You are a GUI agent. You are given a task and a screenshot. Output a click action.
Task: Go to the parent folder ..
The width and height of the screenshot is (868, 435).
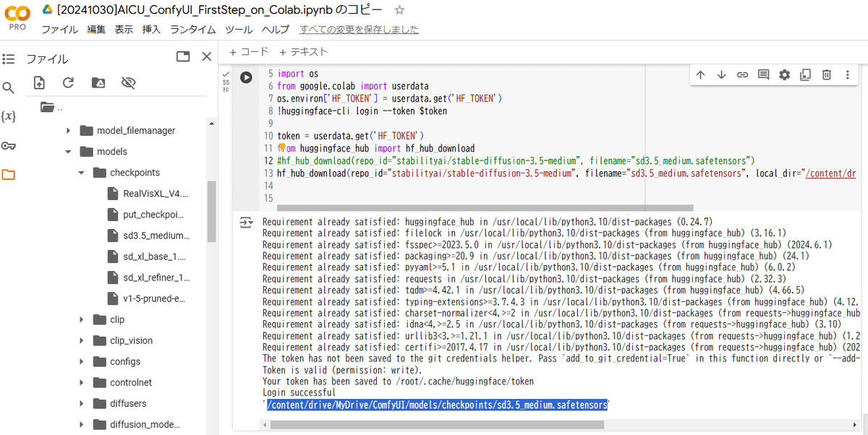click(x=51, y=108)
